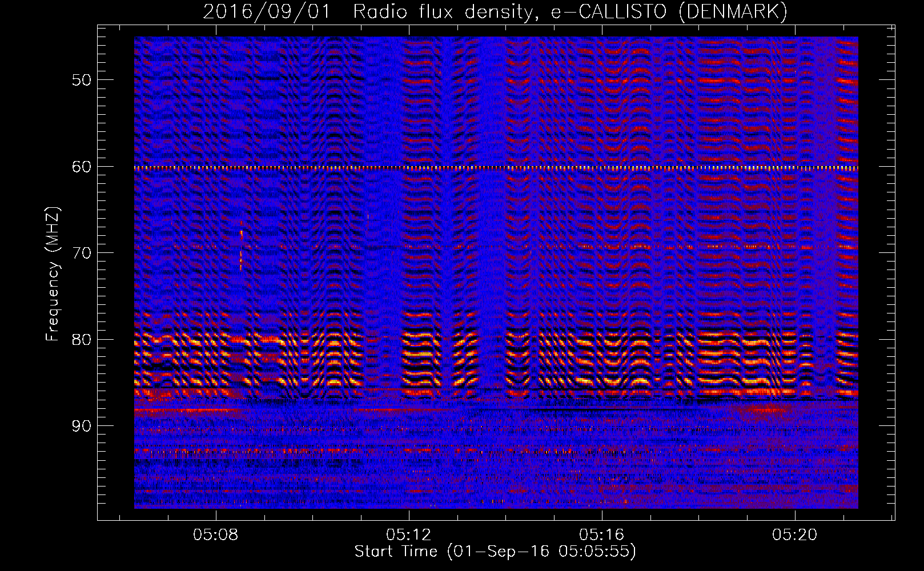Click the 05:16 time tick label
The image size is (924, 571).
point(602,535)
